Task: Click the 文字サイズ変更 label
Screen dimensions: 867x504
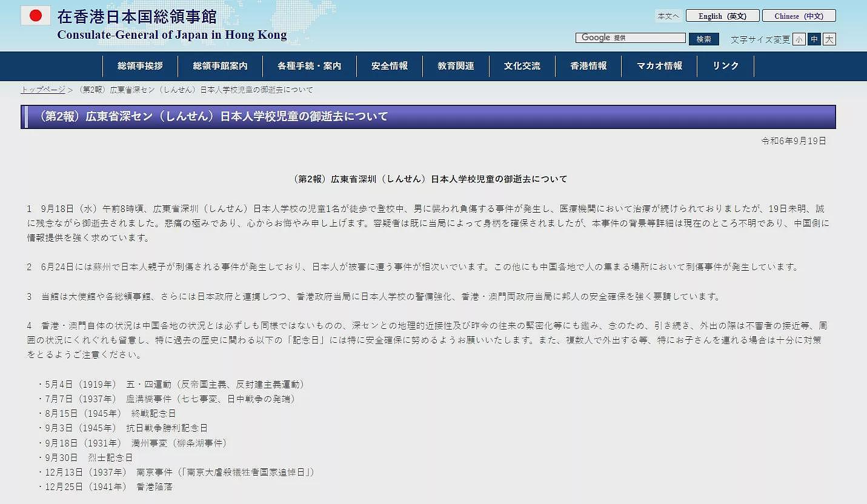Action: pos(760,39)
